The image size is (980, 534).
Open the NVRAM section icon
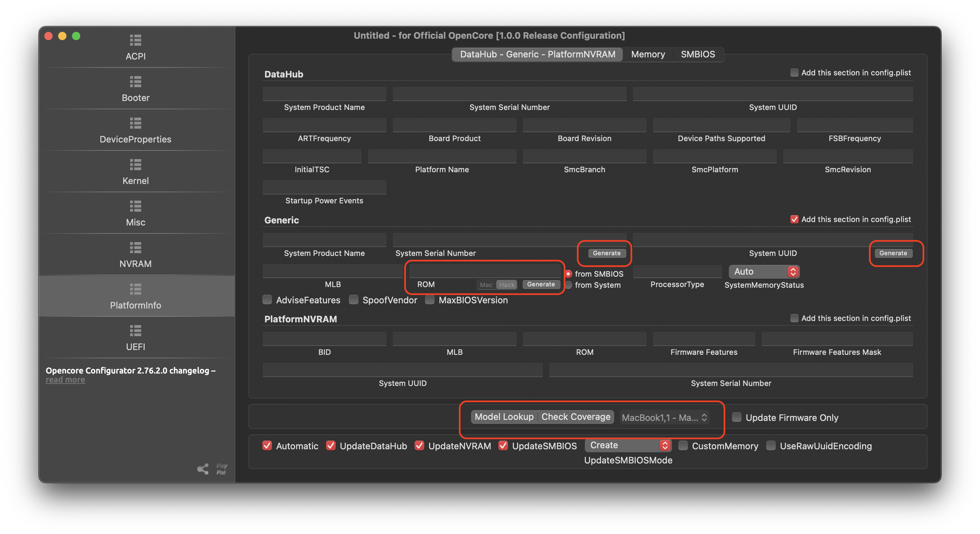[x=135, y=247]
